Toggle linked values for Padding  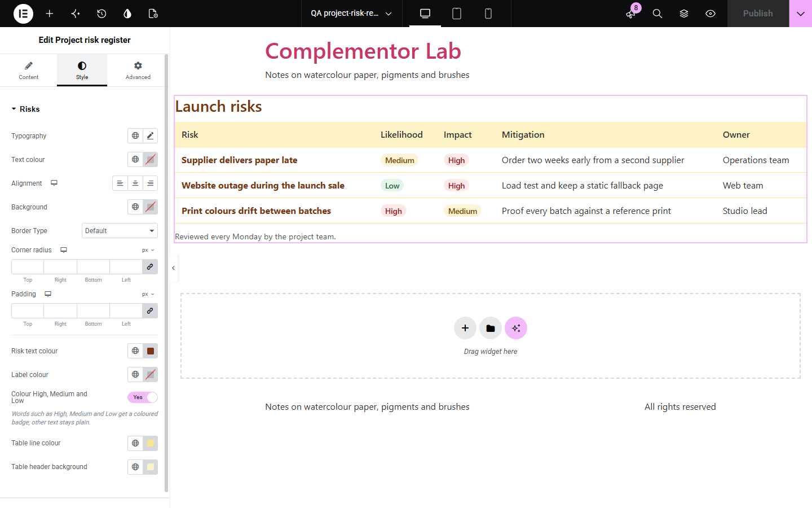pos(150,310)
